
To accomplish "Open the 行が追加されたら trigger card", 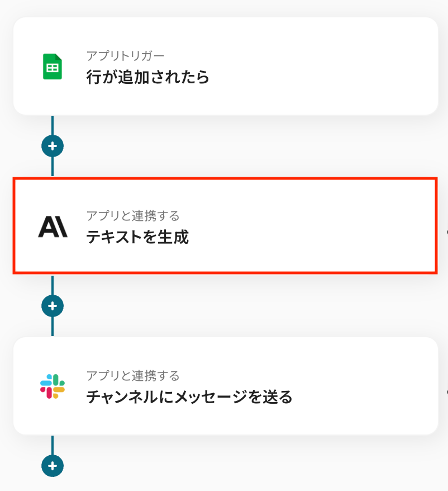I will [279, 67].
